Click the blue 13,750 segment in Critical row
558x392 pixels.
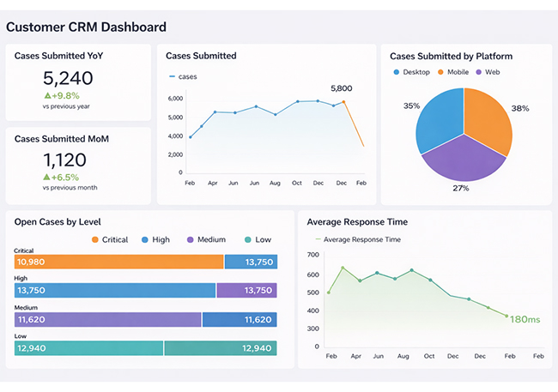click(x=251, y=262)
